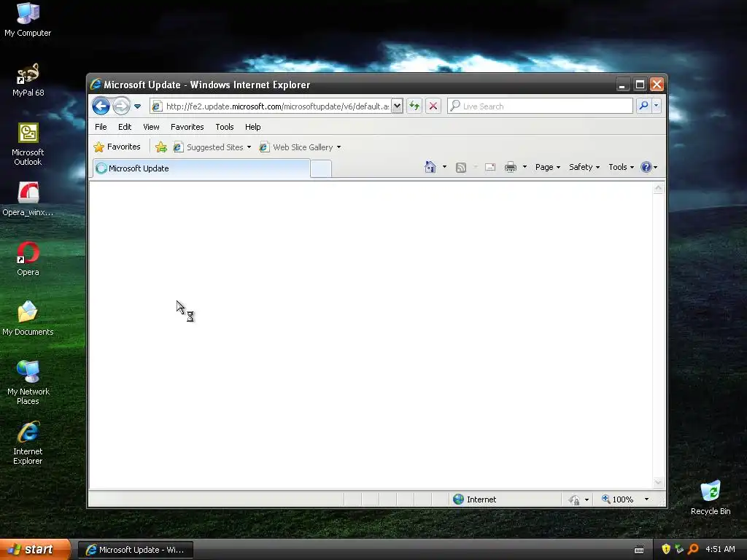The image size is (747, 560).
Task: Stop page loading with red X
Action: pos(433,106)
